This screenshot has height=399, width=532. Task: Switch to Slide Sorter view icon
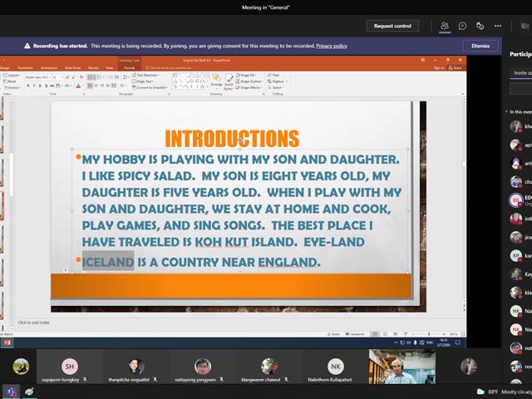point(386,334)
